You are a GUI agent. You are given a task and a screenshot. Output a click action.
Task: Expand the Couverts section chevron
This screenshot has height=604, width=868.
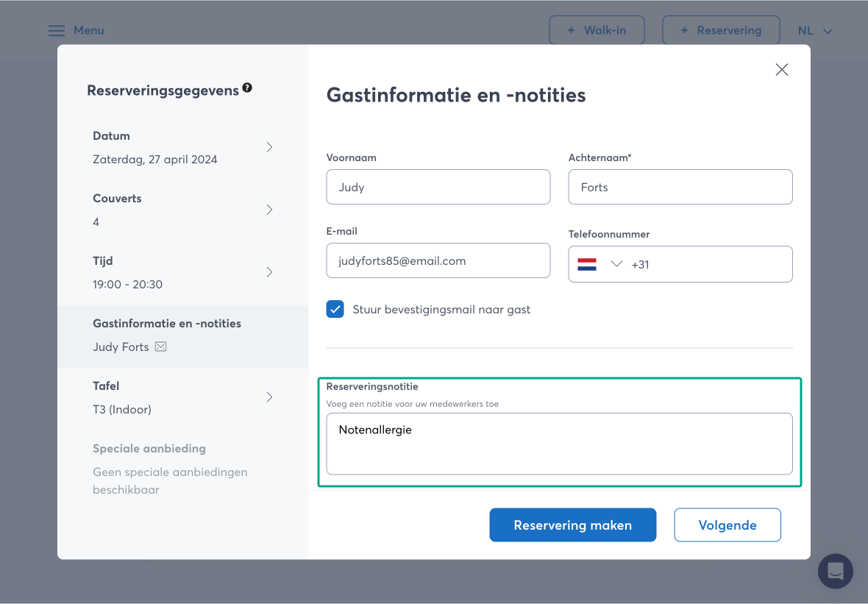pos(269,210)
